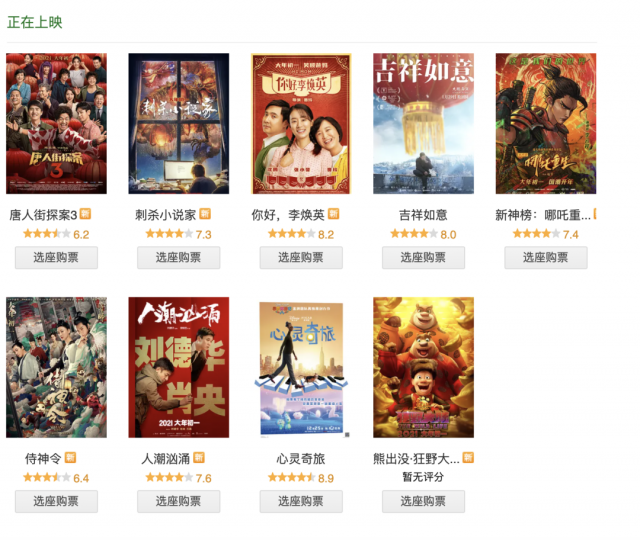This screenshot has height=540, width=640.
Task: Open the 心灵奇旅 title link
Action: point(301,459)
